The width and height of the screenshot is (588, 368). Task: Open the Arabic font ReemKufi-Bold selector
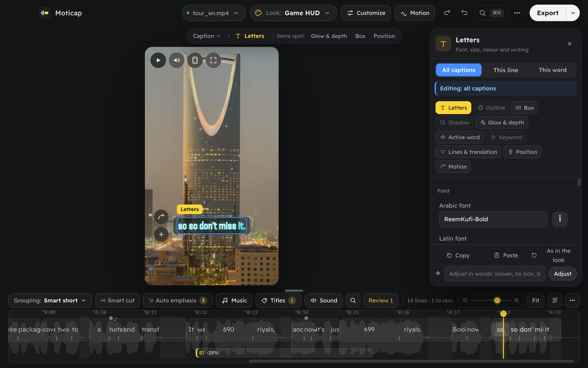tap(493, 219)
